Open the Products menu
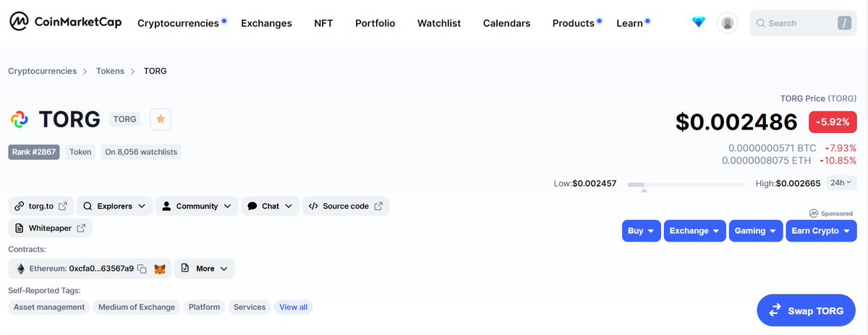The width and height of the screenshot is (868, 335). click(x=574, y=23)
